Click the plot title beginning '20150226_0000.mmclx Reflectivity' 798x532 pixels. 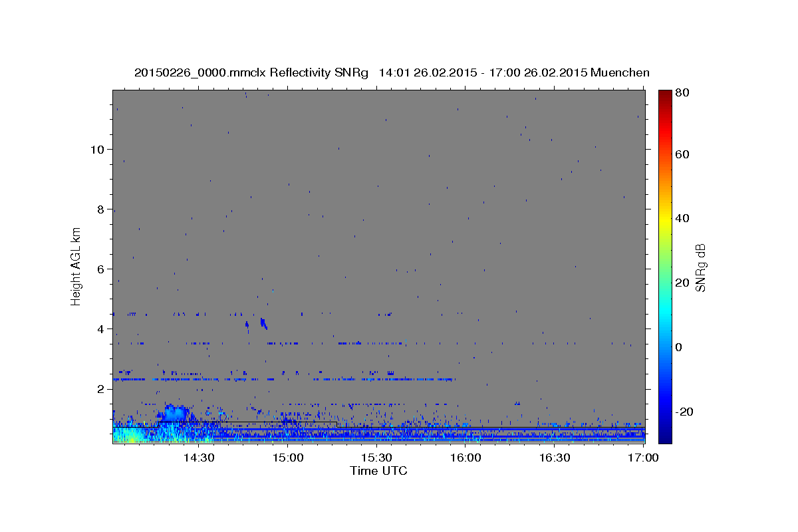[392, 72]
